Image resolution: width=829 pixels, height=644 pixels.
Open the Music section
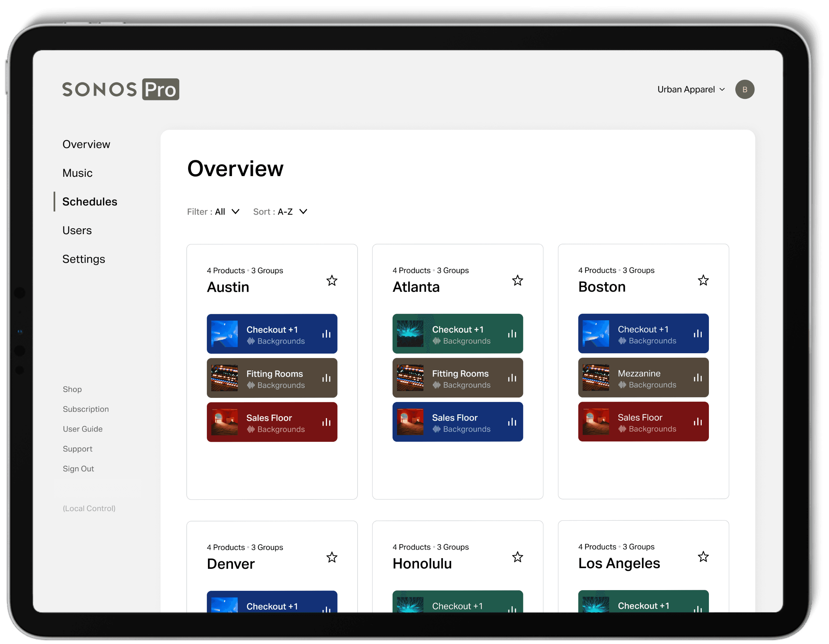point(76,172)
